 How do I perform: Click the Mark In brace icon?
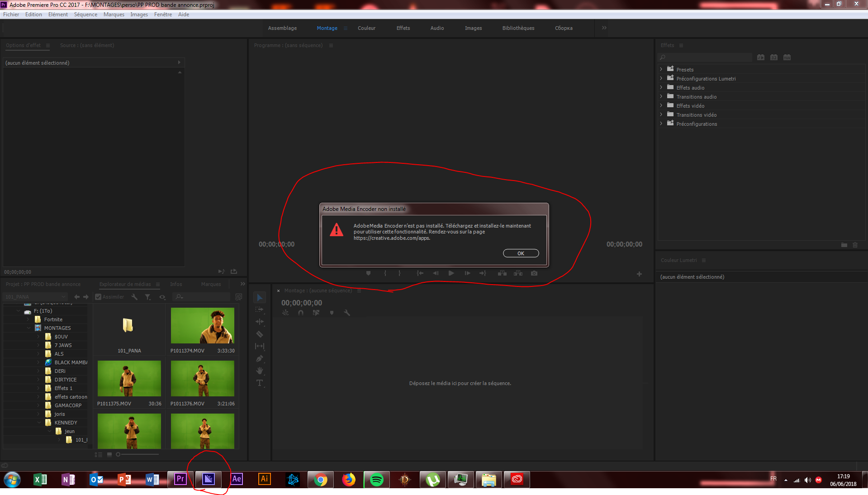point(385,273)
